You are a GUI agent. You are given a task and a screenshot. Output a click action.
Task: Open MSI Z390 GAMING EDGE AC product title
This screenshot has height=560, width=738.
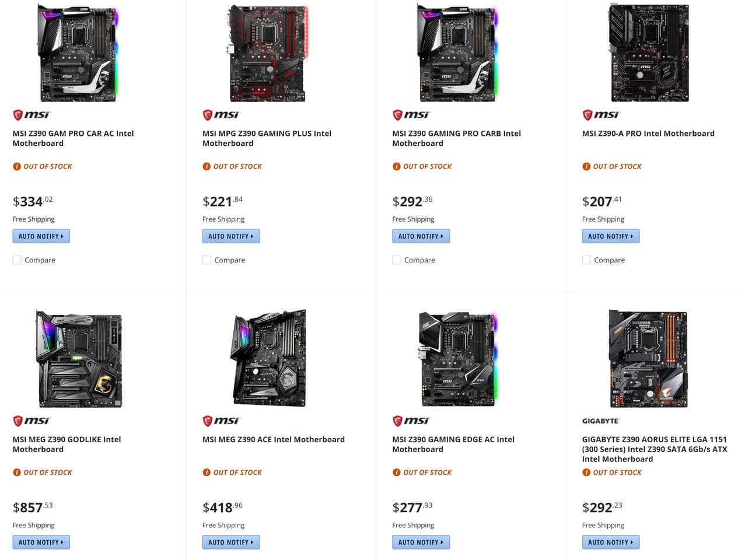tap(453, 444)
